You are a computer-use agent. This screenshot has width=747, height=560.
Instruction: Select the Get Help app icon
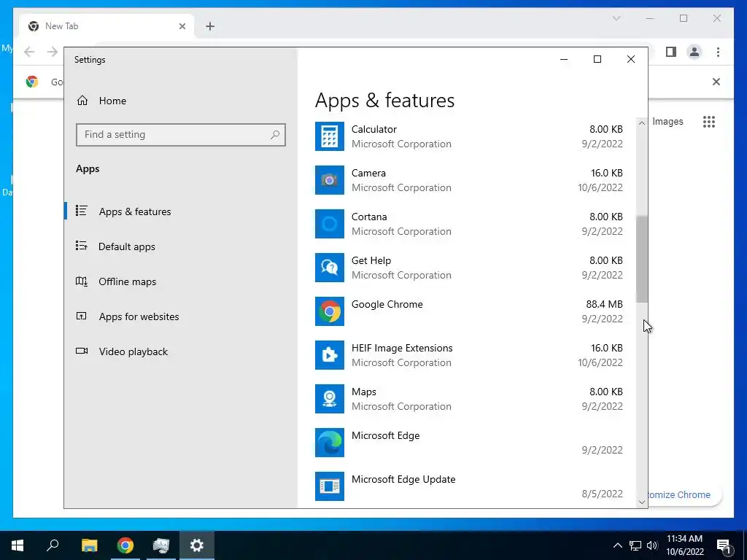(x=329, y=268)
